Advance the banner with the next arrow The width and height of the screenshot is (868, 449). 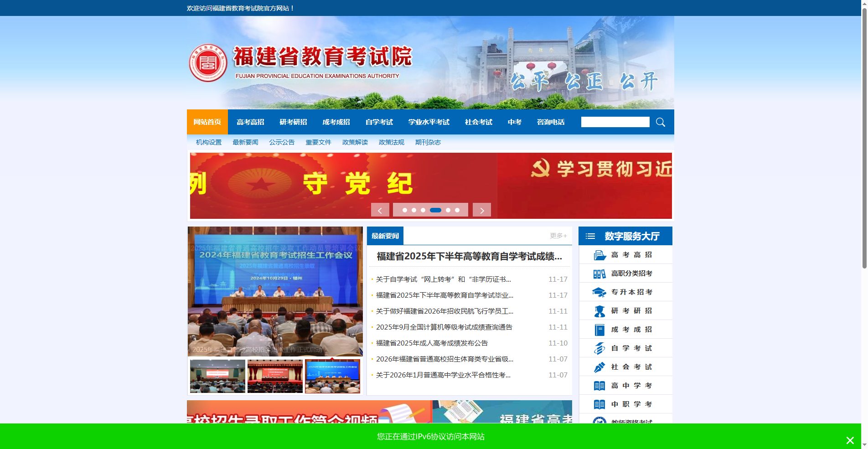(481, 210)
